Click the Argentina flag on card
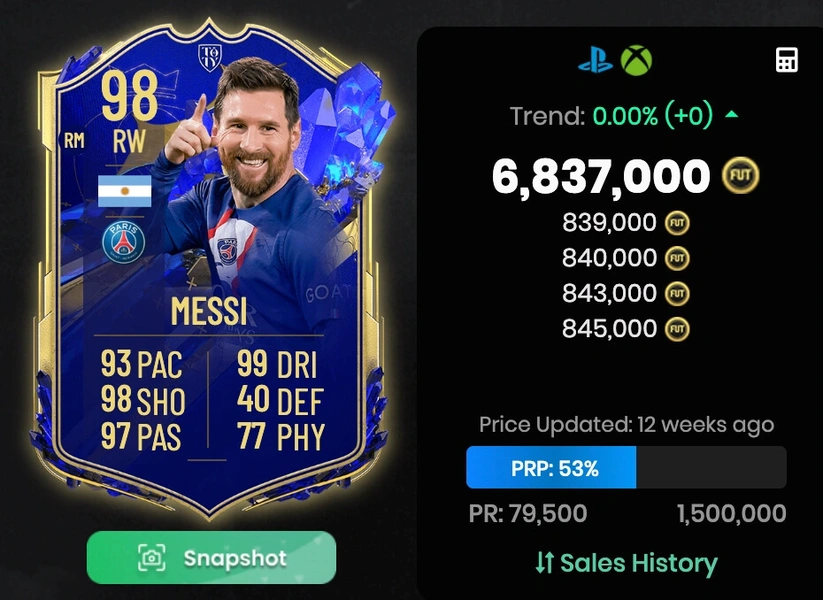 [x=125, y=191]
